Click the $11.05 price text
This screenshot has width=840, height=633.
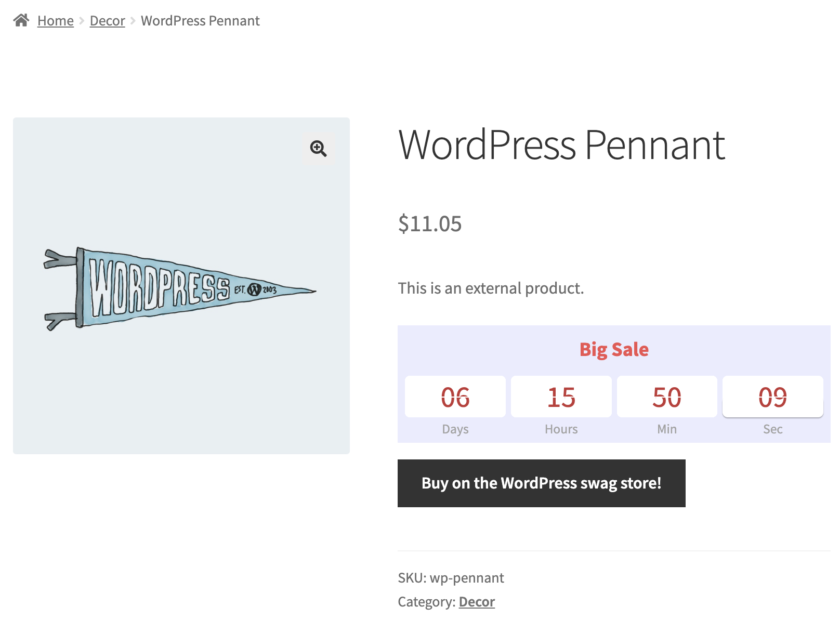[x=430, y=224]
